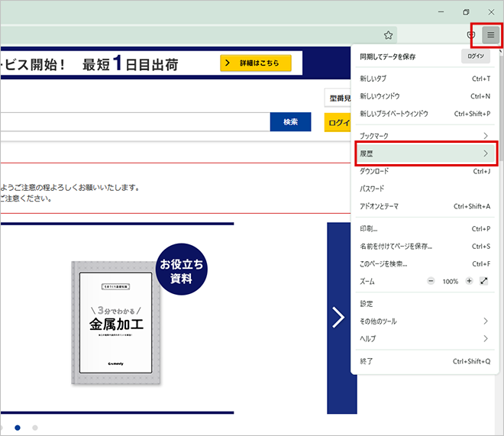Screen dimensions: 504x436
Task: Select 新しいタブ menu item
Action: [x=425, y=79]
